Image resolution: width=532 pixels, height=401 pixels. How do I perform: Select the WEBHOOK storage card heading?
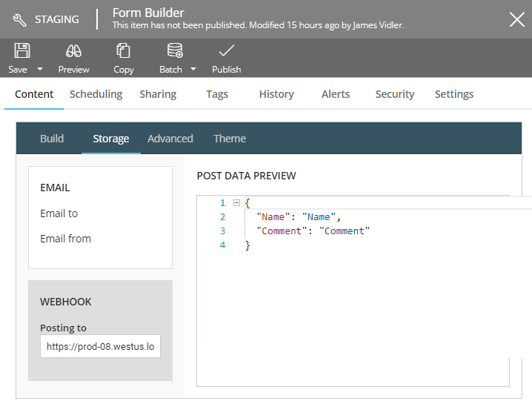(x=66, y=302)
